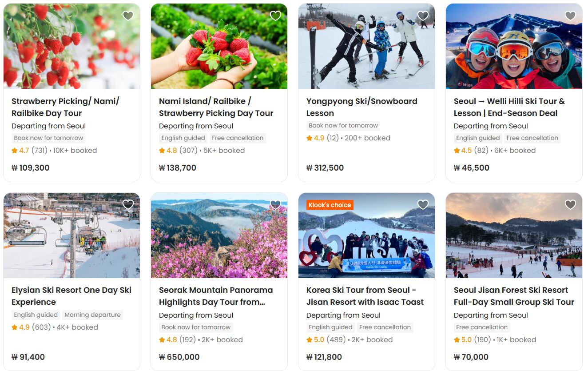Open Seorak Mountain Panorama Highlights Day Tour title
Image resolution: width=588 pixels, height=371 pixels.
(216, 296)
